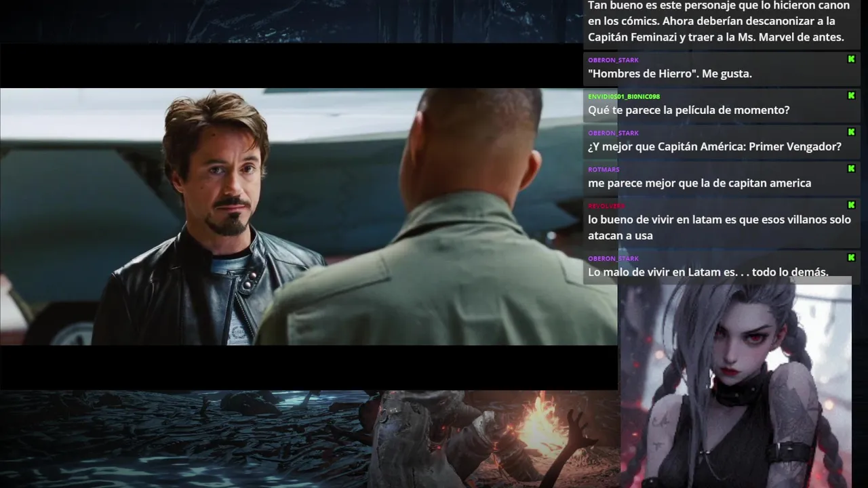Select "Qué te parece la película de momento?"
Screen dimensions: 868x488
click(689, 110)
